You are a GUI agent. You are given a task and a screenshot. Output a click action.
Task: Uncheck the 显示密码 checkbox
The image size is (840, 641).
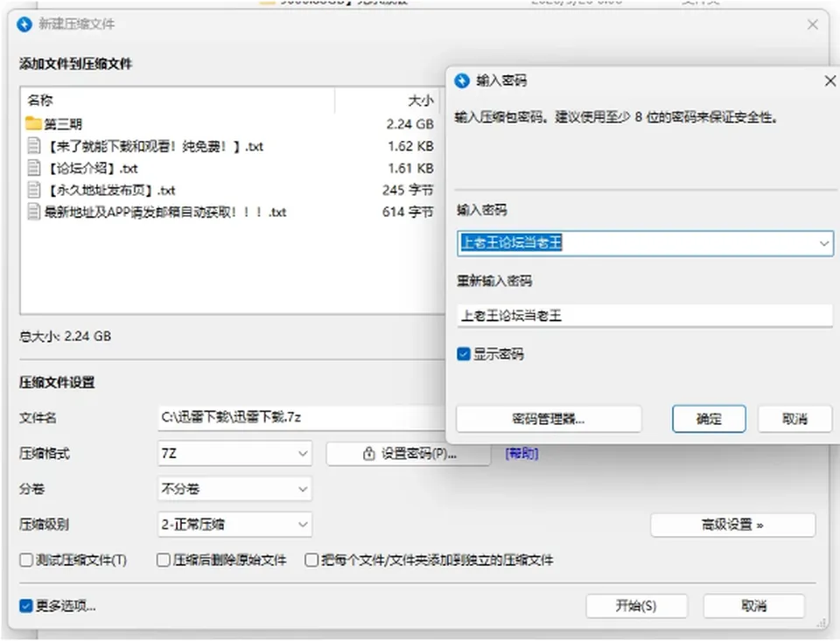coord(464,354)
